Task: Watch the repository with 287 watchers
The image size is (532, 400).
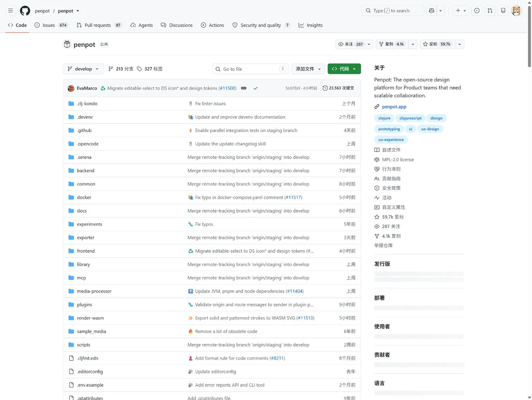Action: 354,44
